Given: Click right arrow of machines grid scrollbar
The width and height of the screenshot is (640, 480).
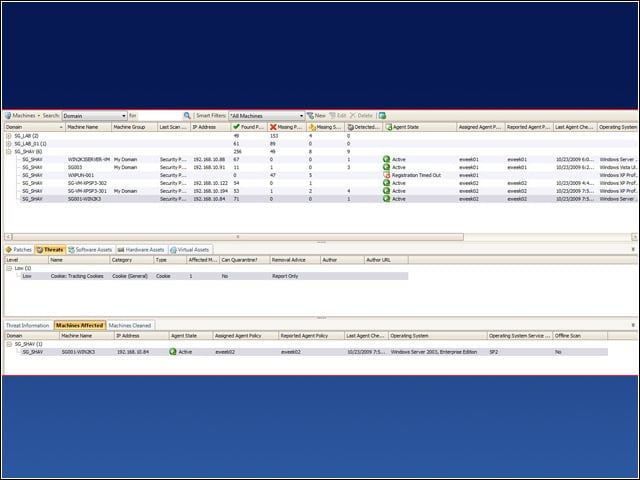Looking at the screenshot, I should click(634, 237).
